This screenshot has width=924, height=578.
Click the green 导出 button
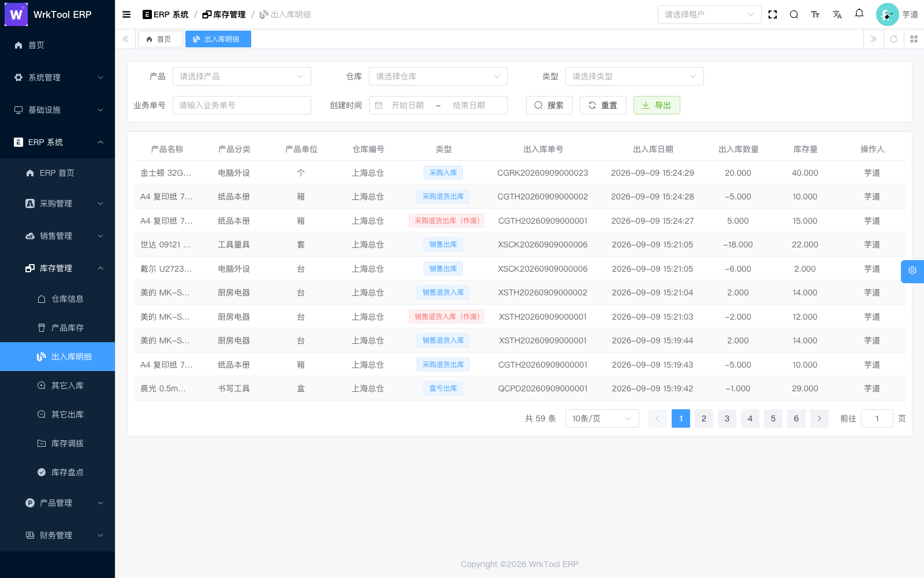click(657, 105)
